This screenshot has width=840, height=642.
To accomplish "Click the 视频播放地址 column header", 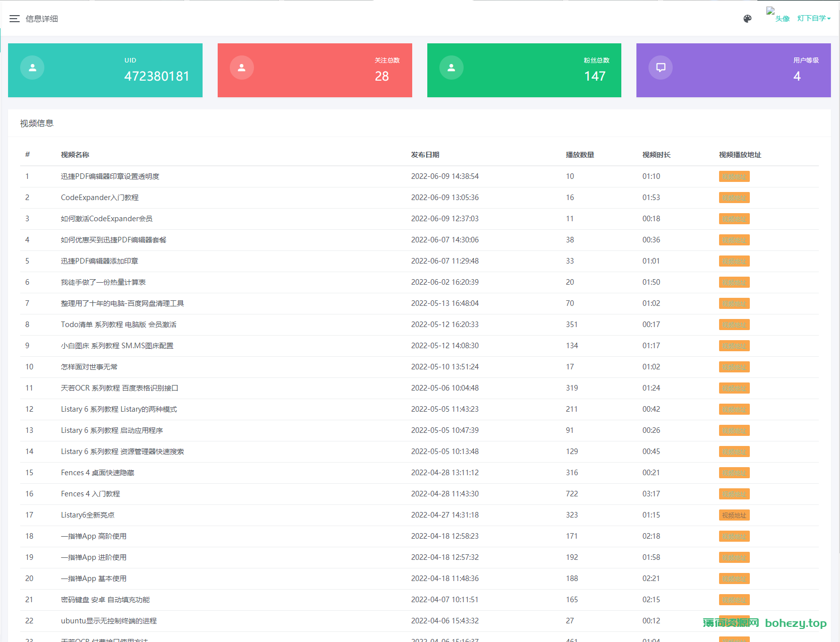I will tap(740, 155).
